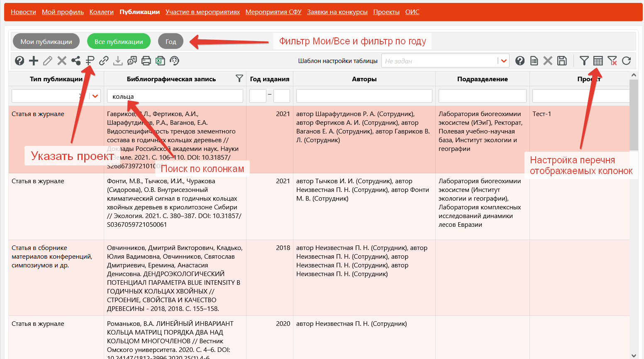Click the ruble icon to specify project
The image size is (644, 359).
tap(90, 61)
